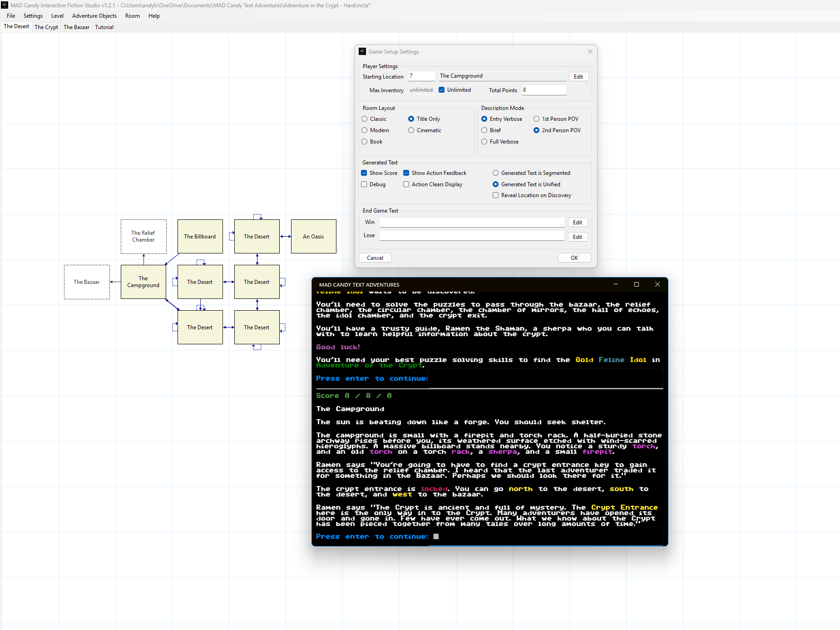The image size is (840, 630).
Task: Toggle the Unlimited inventory checkbox
Action: pyautogui.click(x=441, y=90)
